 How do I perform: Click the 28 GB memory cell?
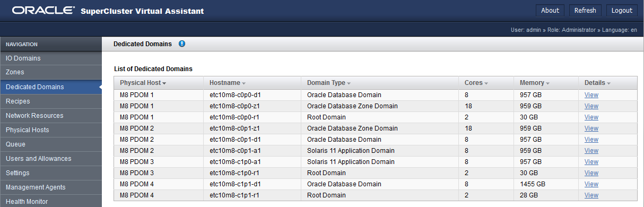(x=546, y=195)
